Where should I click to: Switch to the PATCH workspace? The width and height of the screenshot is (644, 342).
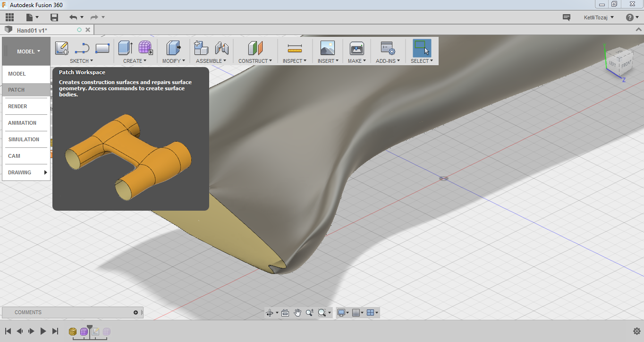point(26,90)
